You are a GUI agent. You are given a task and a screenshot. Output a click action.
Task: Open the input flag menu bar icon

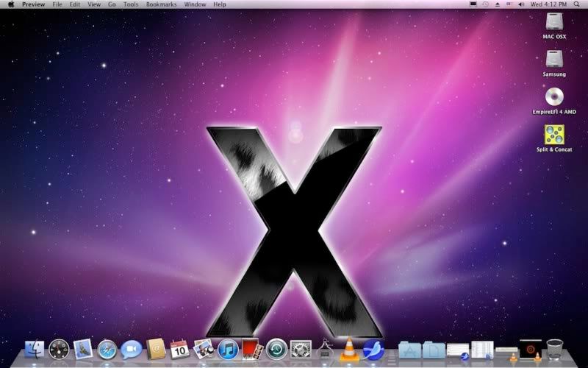tap(509, 4)
